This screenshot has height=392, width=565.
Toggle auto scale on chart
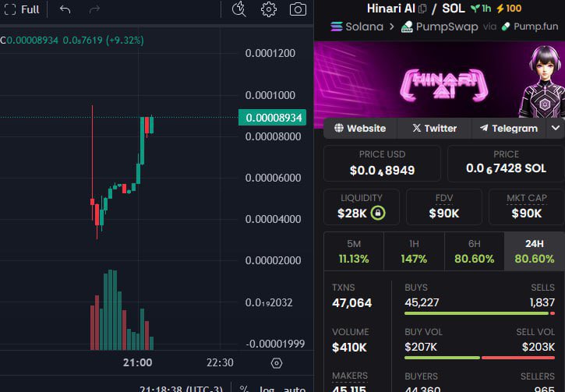pos(295,389)
